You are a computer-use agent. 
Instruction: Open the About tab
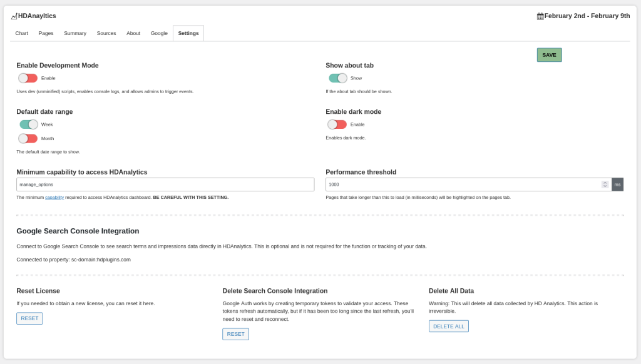pos(133,33)
